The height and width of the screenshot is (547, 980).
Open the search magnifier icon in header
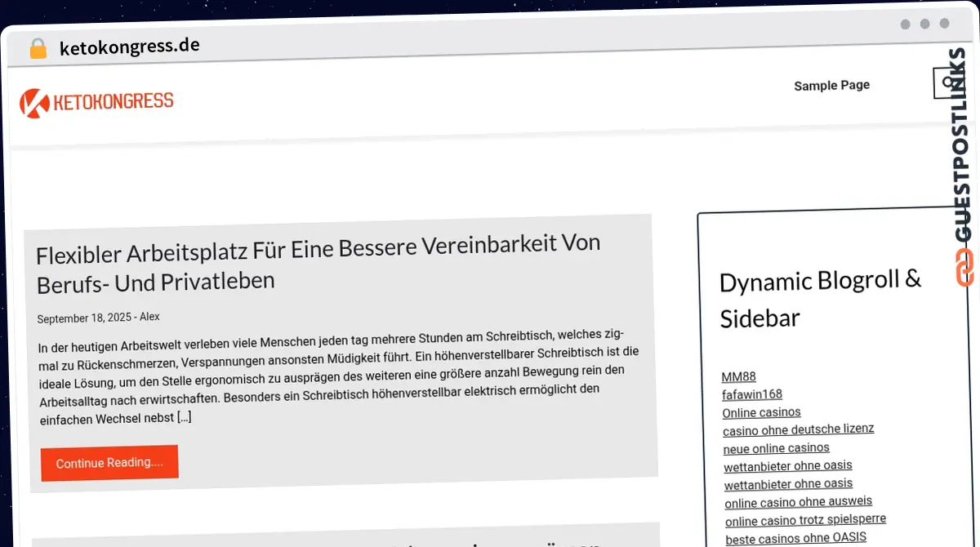click(946, 82)
